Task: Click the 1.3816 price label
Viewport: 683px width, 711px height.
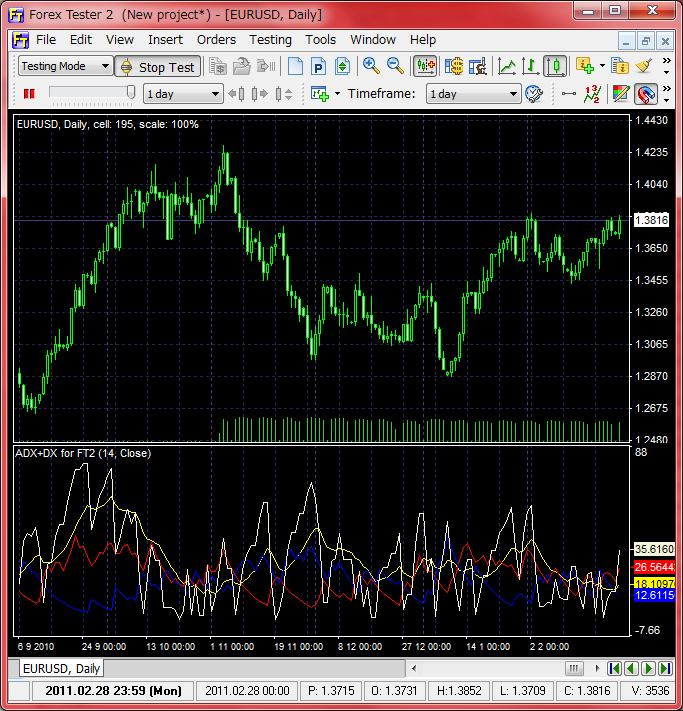Action: [652, 220]
